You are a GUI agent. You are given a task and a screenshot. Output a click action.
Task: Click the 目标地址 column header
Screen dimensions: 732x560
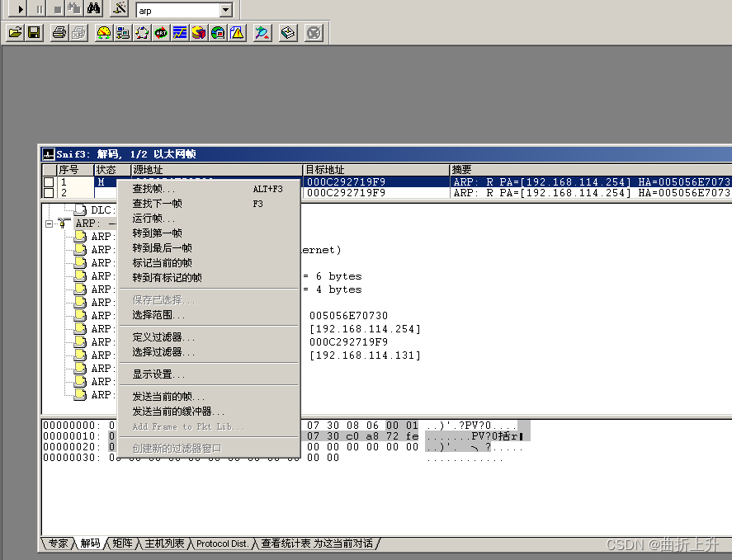(x=376, y=170)
